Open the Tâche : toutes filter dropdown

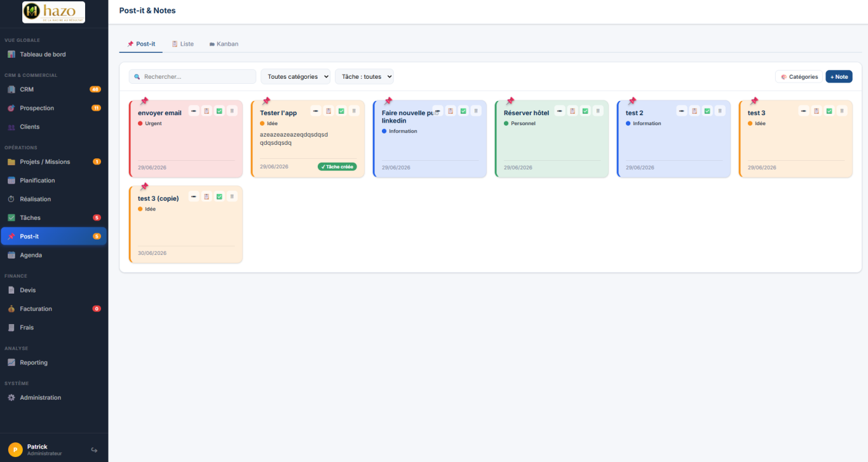click(x=365, y=76)
